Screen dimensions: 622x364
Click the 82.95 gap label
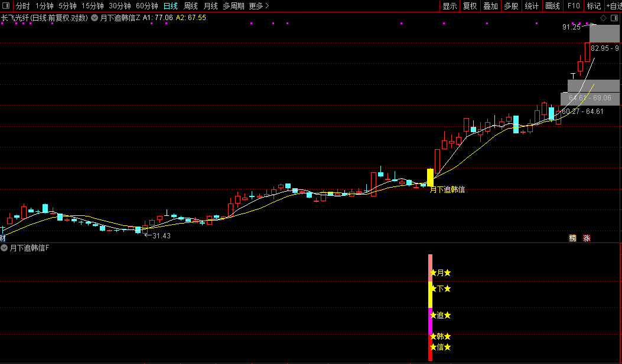pos(604,48)
